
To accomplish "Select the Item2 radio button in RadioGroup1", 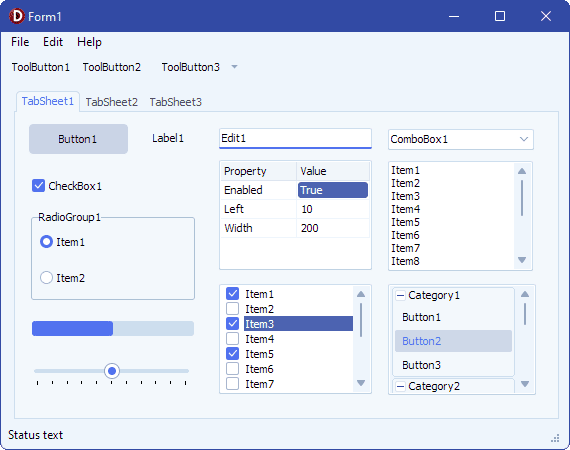I will pos(47,278).
